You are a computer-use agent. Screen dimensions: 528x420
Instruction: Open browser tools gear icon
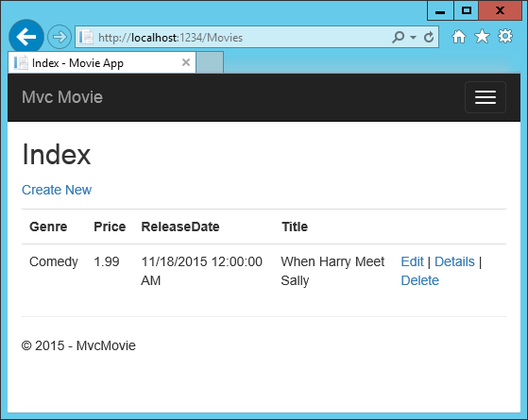(x=505, y=37)
